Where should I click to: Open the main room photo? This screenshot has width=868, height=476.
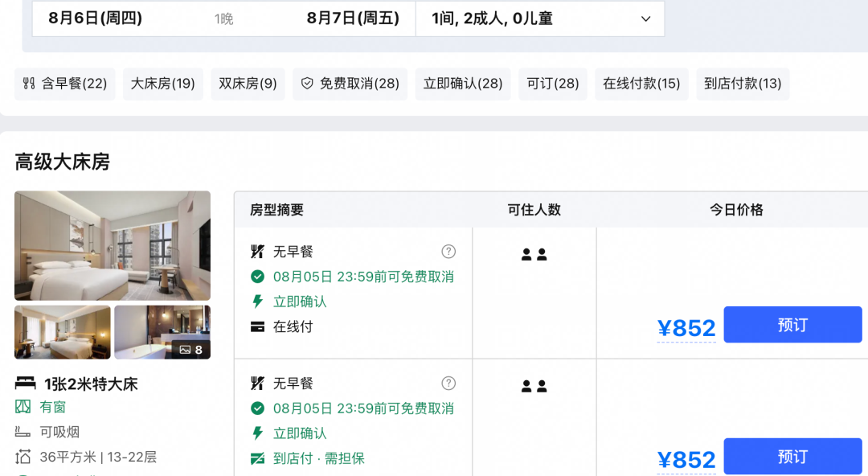113,245
